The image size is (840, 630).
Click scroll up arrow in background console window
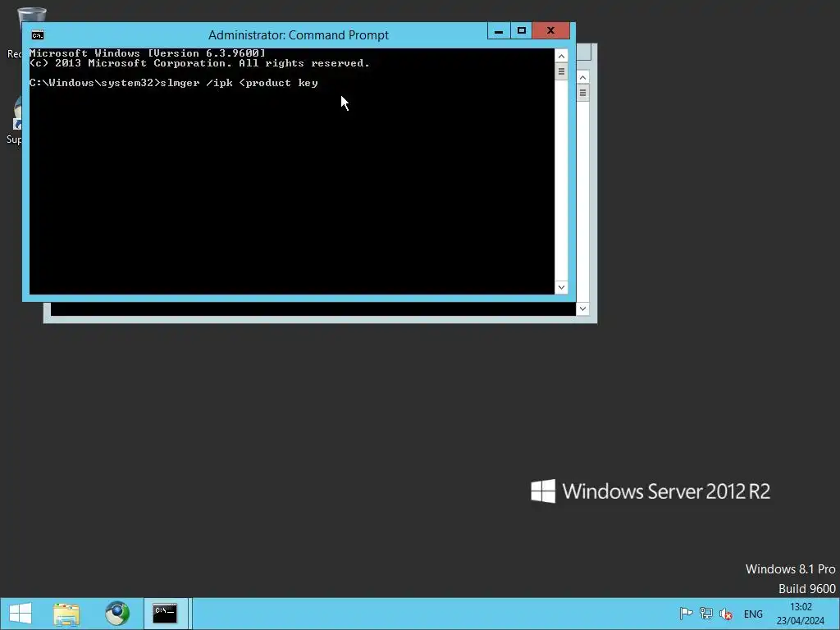tap(583, 78)
